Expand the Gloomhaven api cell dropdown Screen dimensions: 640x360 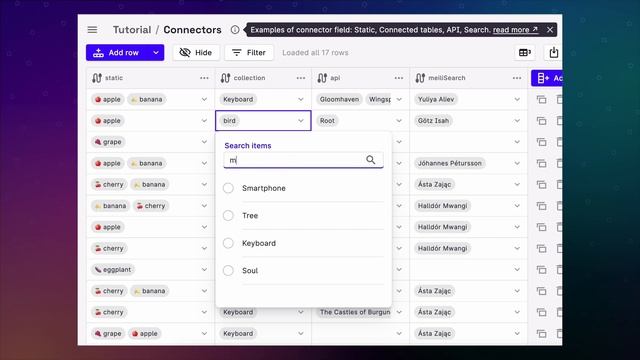point(399,100)
